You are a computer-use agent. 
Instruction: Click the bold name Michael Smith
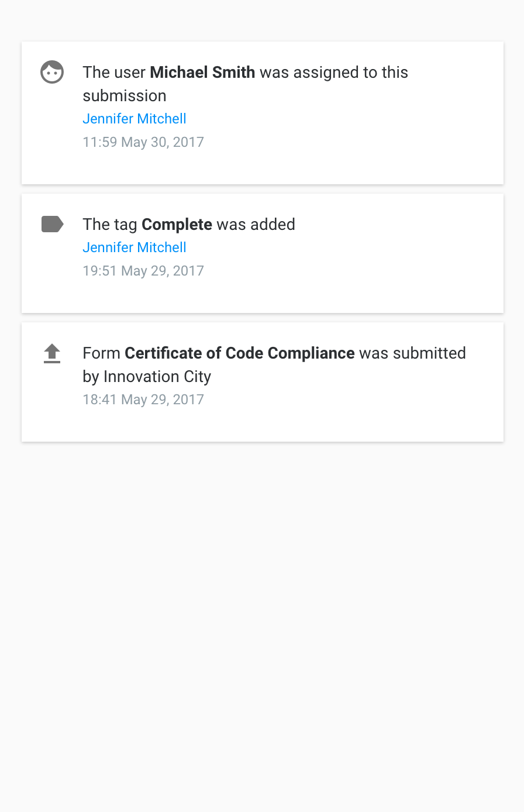[202, 73]
